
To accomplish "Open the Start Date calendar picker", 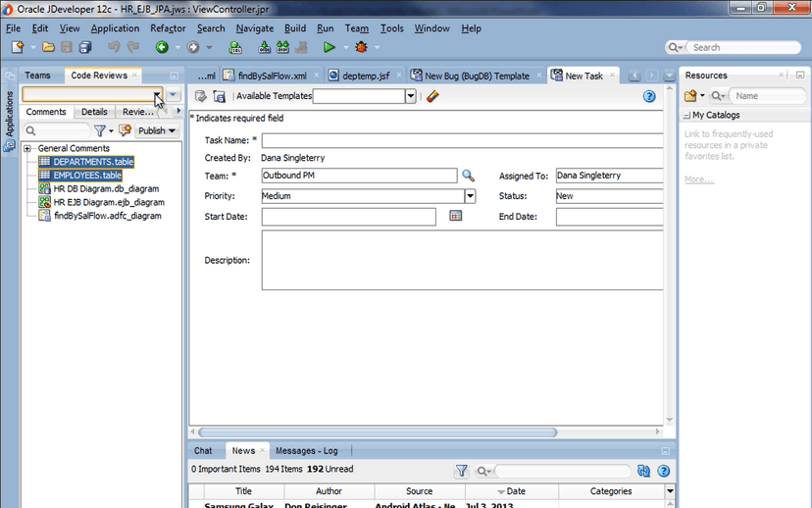I will [456, 216].
